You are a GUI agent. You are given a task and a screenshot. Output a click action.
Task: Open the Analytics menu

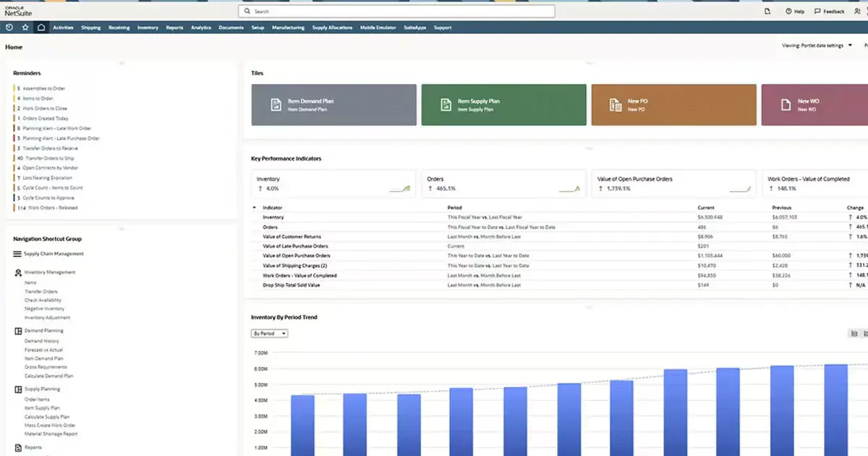(x=201, y=28)
